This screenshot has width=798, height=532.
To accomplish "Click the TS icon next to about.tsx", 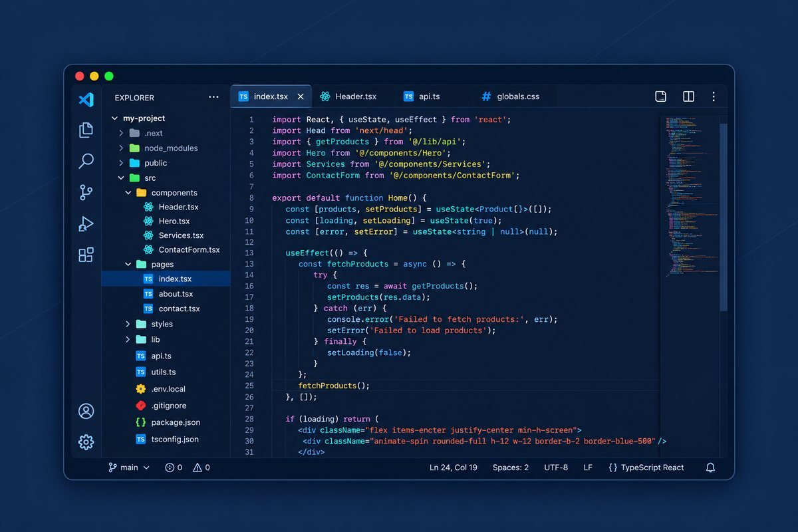I will pos(148,294).
